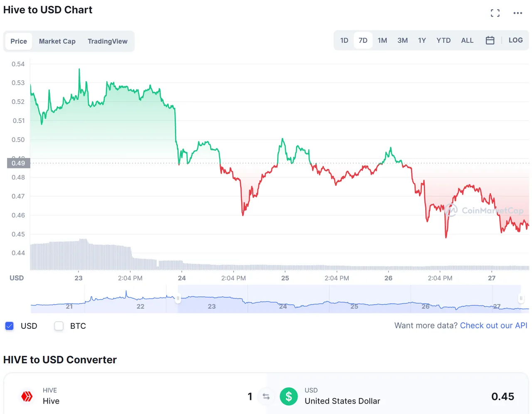Click the Hive coin logo icon
The width and height of the screenshot is (532, 414).
(x=27, y=396)
